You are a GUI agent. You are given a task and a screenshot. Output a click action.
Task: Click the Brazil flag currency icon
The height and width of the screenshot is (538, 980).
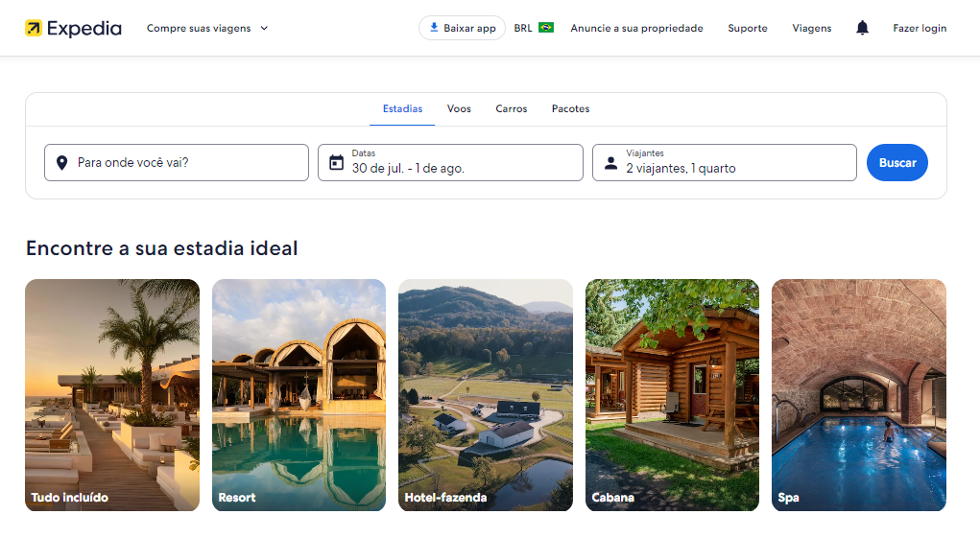point(546,28)
